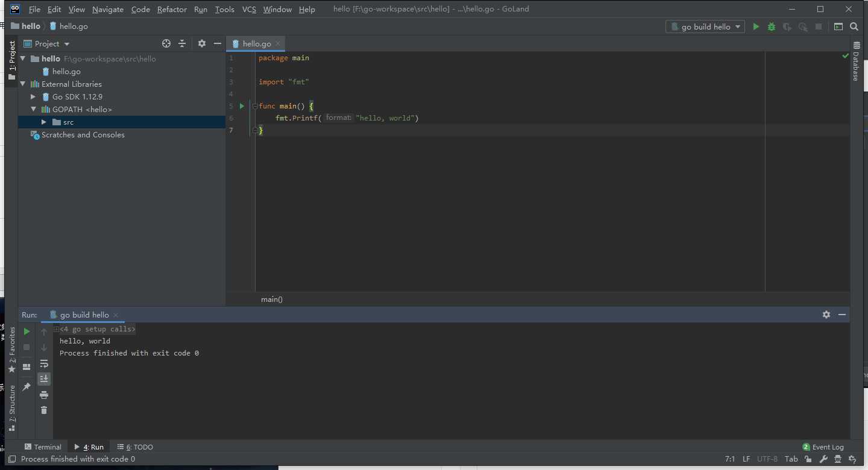Collapse the hello project root node
The width and height of the screenshot is (868, 470).
[23, 58]
